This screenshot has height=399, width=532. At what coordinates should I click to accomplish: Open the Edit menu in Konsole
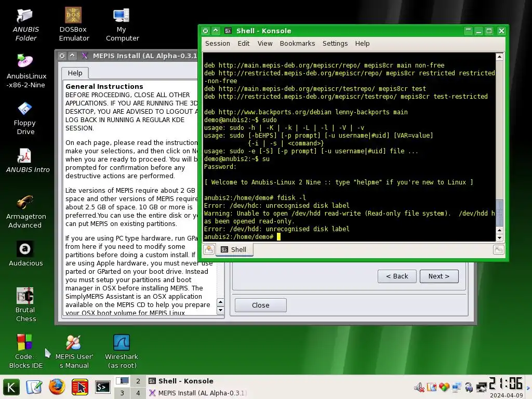243,44
